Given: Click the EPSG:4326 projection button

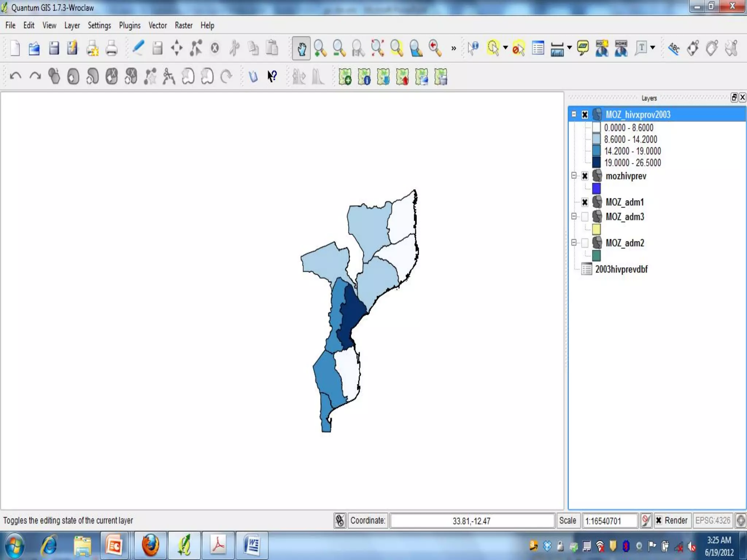Looking at the screenshot, I should [712, 520].
